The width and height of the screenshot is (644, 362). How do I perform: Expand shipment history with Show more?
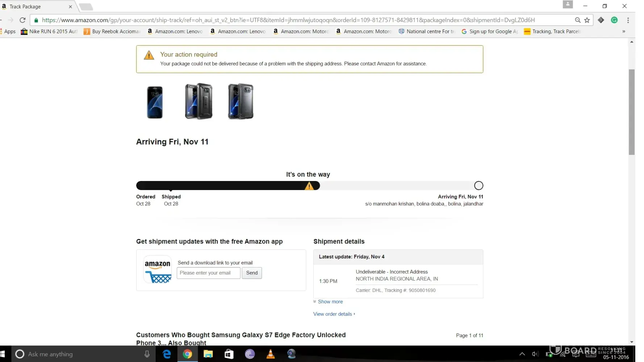(330, 302)
